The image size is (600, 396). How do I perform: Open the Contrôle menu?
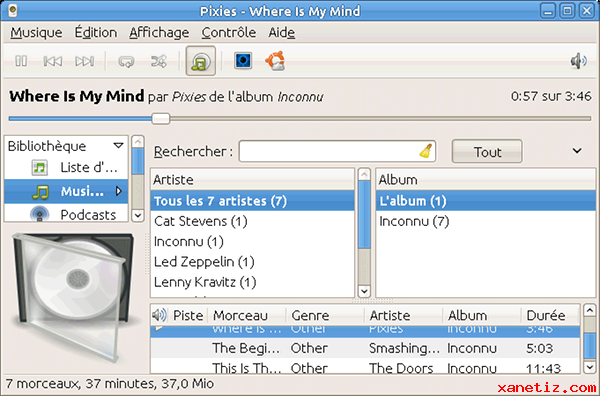pos(228,33)
